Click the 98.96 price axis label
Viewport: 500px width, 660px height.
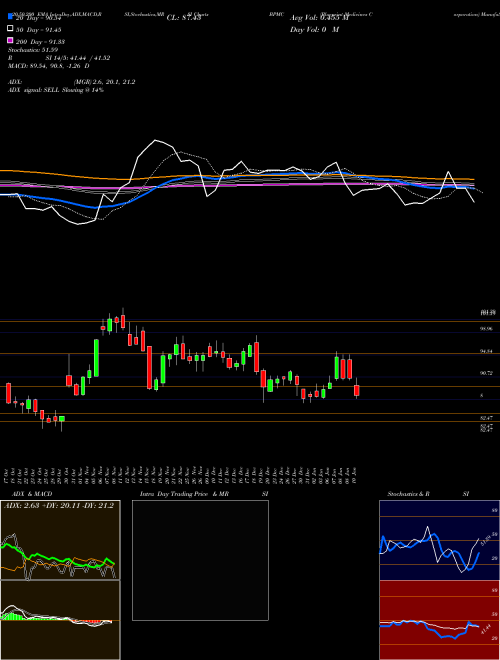pyautogui.click(x=486, y=329)
